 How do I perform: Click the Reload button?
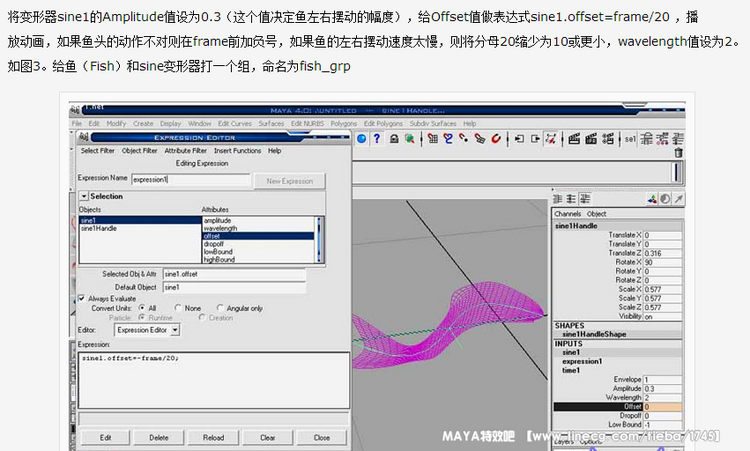(x=213, y=437)
